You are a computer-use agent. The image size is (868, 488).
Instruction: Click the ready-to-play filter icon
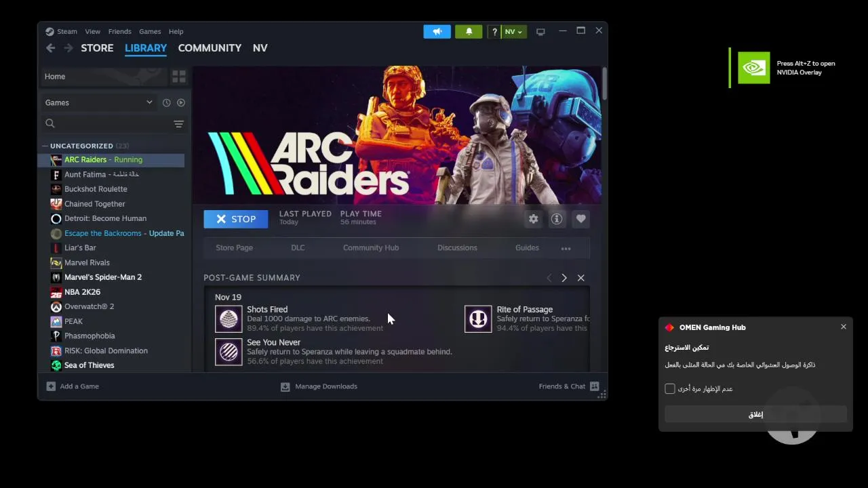coord(181,102)
